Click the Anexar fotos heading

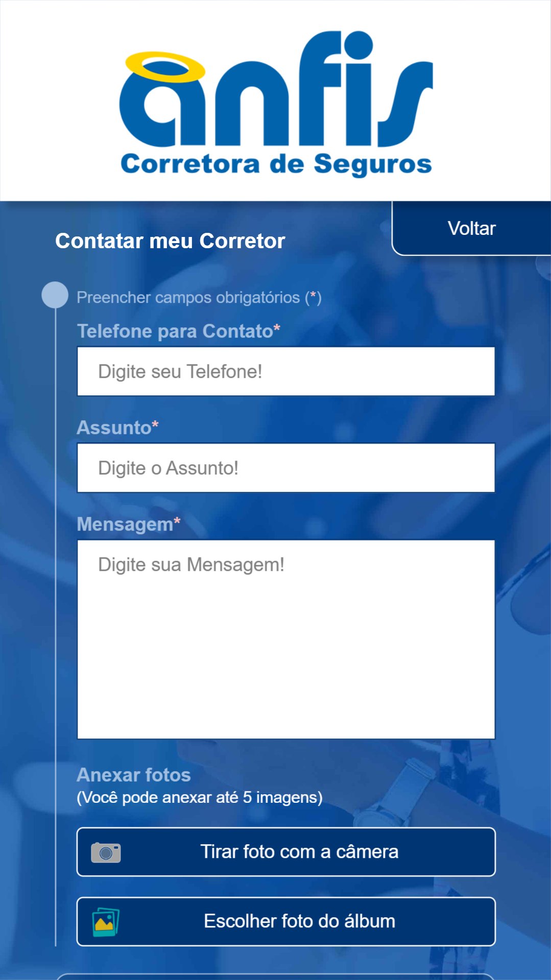coord(134,775)
